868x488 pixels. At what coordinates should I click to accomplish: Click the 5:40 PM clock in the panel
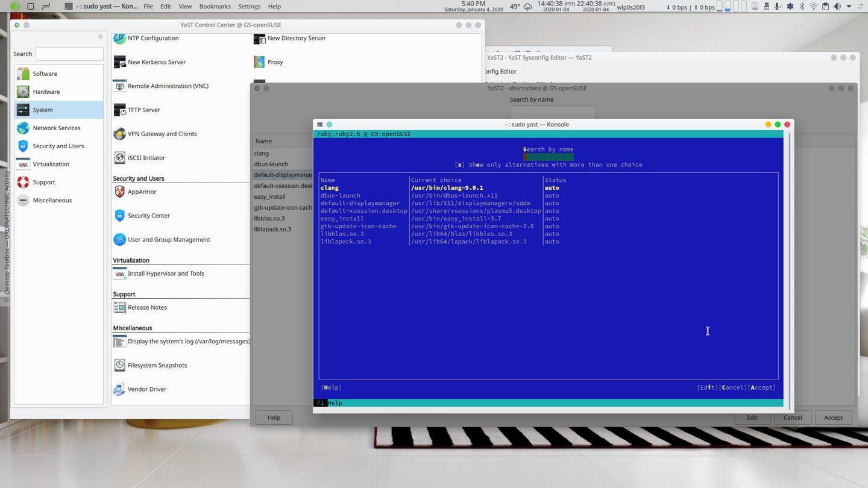(x=473, y=4)
